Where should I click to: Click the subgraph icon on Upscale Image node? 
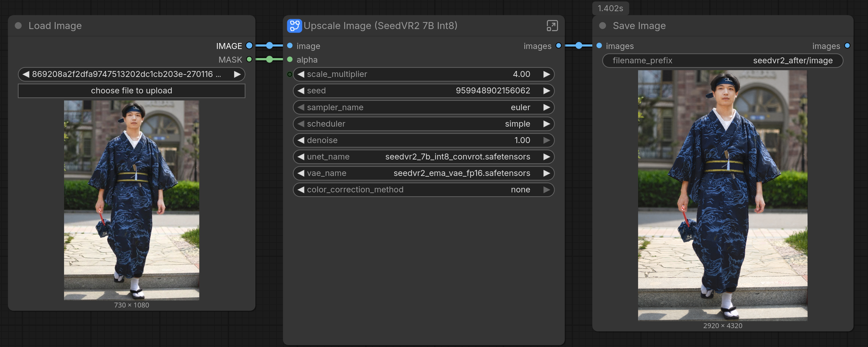click(294, 26)
